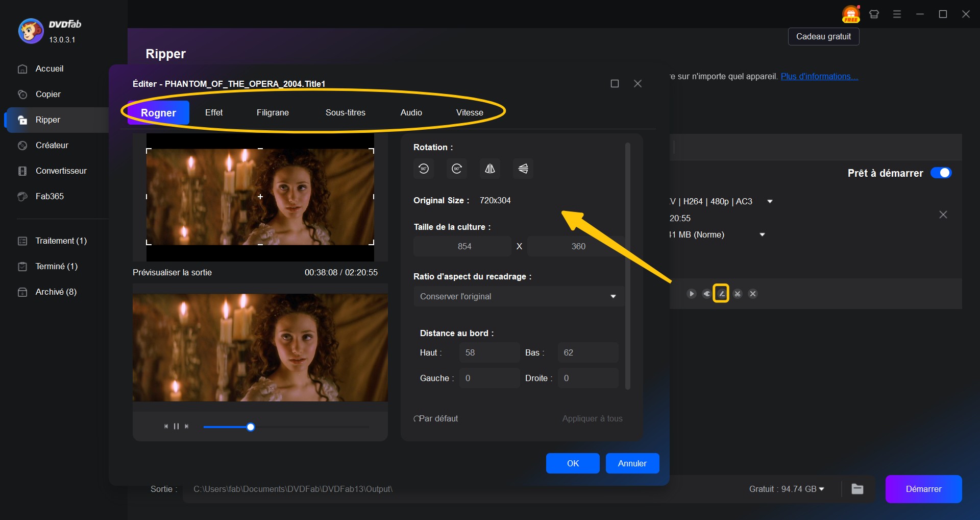Screen dimensions: 980x520
Task: Switch to the Rogner tab
Action: click(x=158, y=112)
